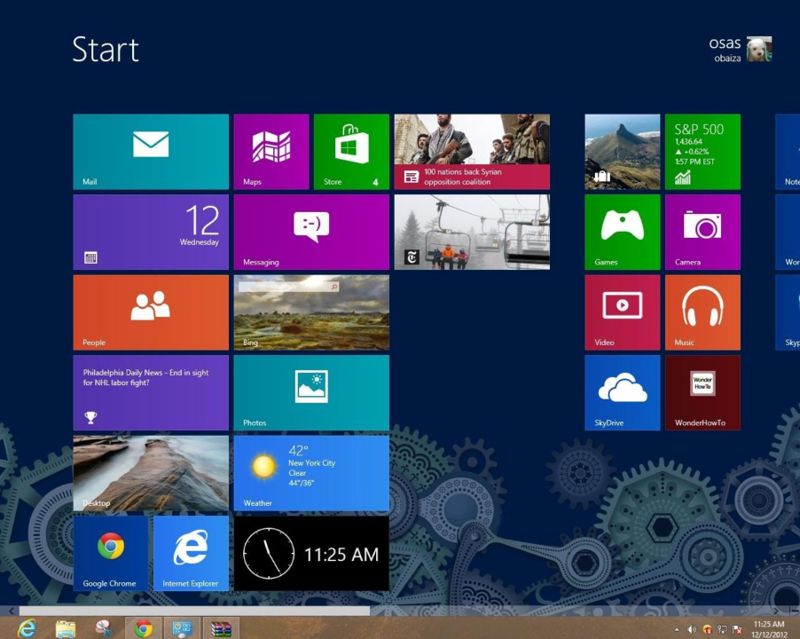Viewport: 800px width, 639px height.
Task: Open Internet Explorer from the taskbar
Action: point(26,627)
